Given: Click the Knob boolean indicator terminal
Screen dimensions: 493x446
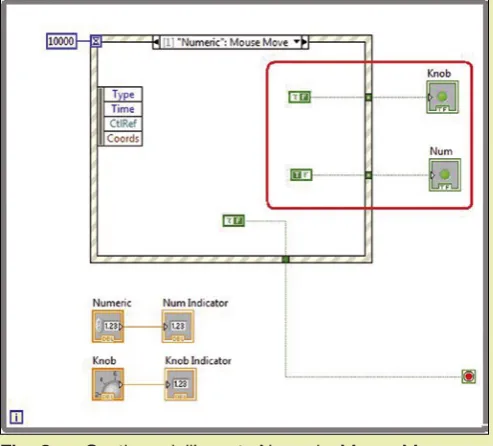Looking at the screenshot, I should [x=442, y=97].
